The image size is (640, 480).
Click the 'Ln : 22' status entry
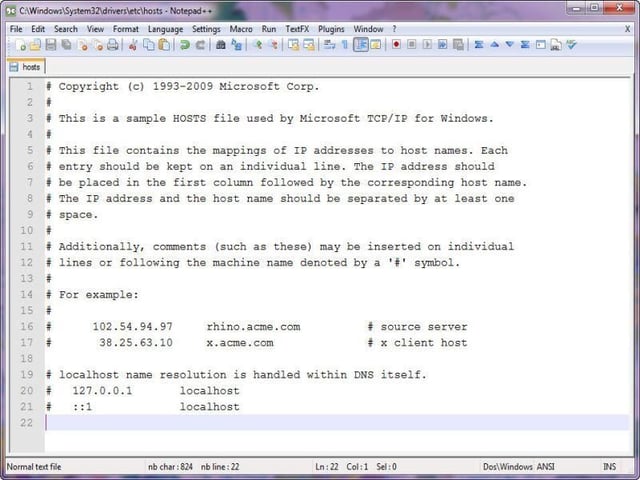[x=327, y=467]
